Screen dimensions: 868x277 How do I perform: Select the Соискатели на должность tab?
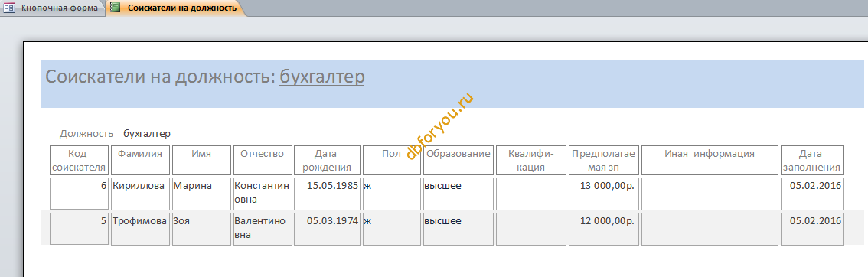[x=175, y=8]
